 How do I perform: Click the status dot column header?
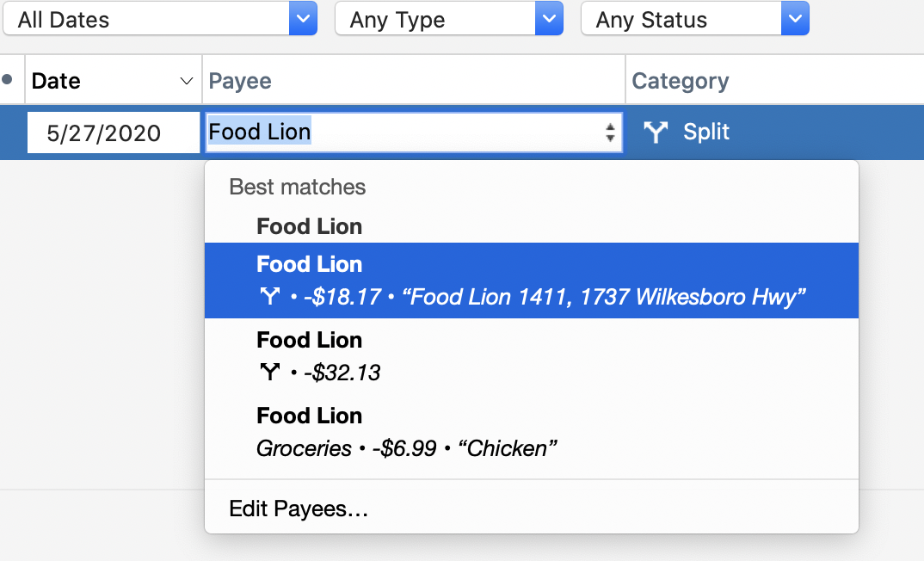point(8,79)
